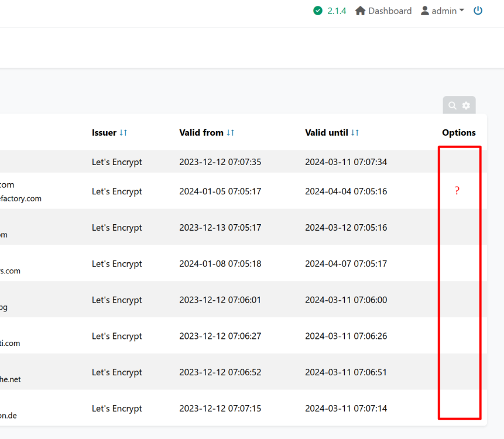
Task: Open table settings gear icon
Action: click(466, 105)
